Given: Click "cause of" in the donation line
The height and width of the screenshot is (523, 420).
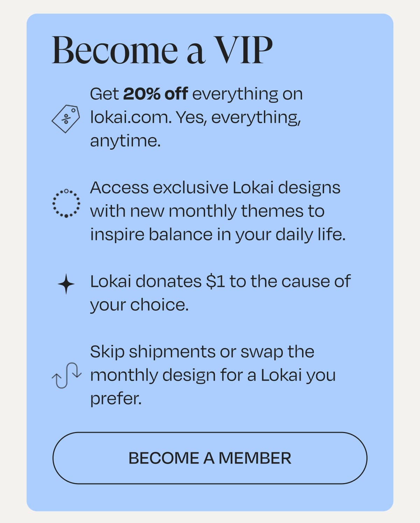Looking at the screenshot, I should [316, 281].
